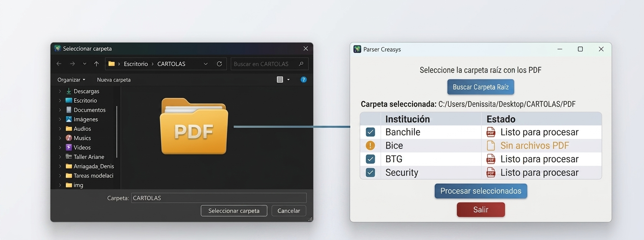
Task: Refresh the CARTOLAS folder view
Action: pyautogui.click(x=219, y=64)
